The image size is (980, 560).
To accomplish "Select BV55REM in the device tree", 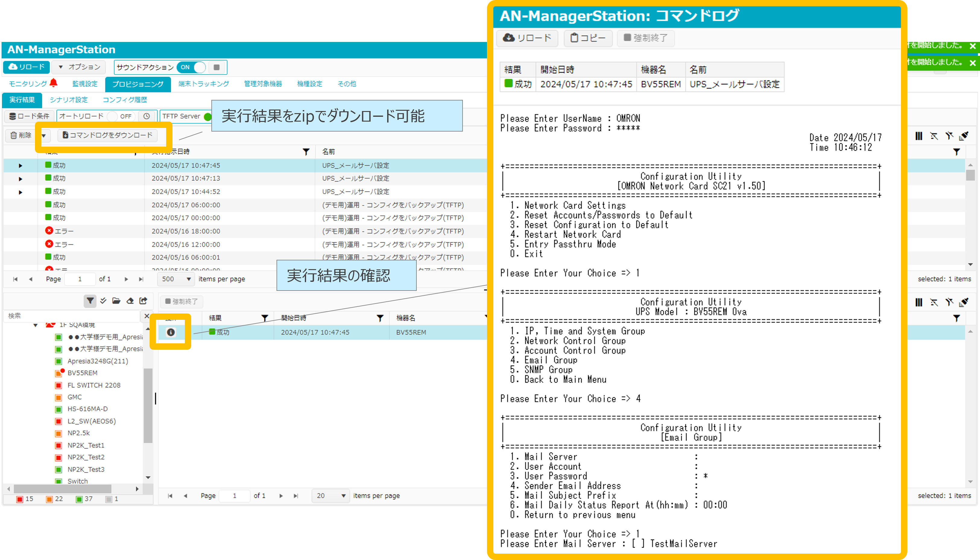I will (x=82, y=373).
